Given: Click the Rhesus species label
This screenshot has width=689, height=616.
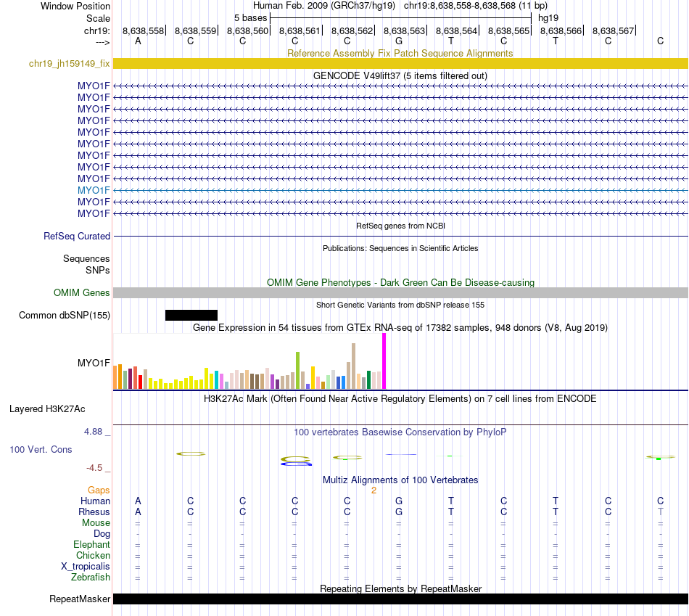Looking at the screenshot, I should (94, 512).
